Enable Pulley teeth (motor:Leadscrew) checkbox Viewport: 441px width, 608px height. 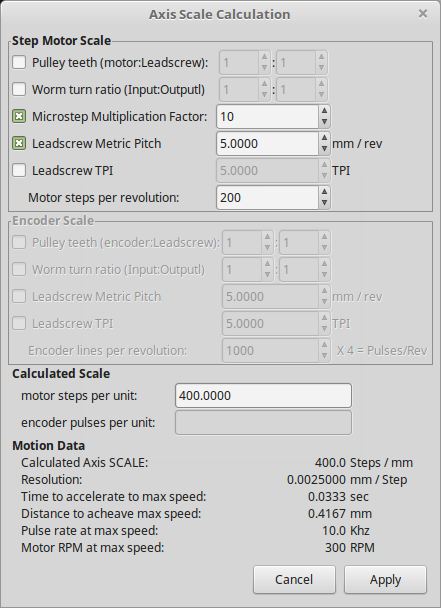coord(19,62)
